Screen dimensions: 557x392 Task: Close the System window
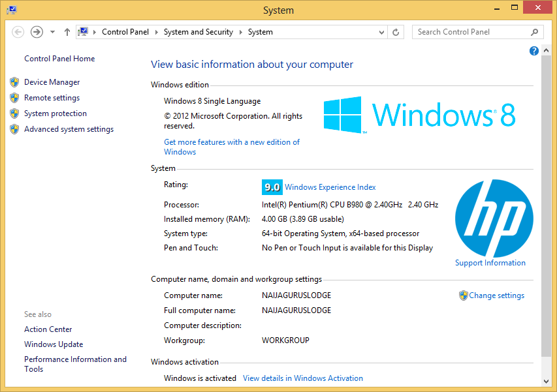tap(538, 7)
